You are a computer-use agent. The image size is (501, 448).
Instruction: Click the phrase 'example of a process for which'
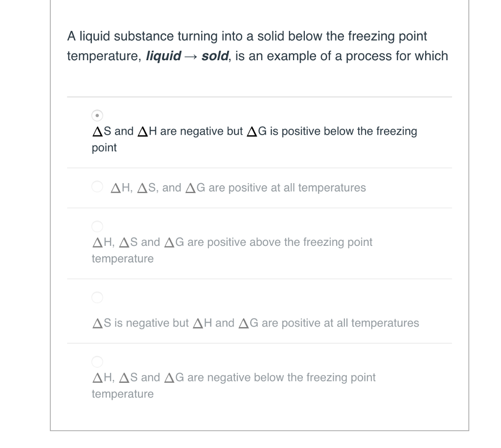pos(358,56)
